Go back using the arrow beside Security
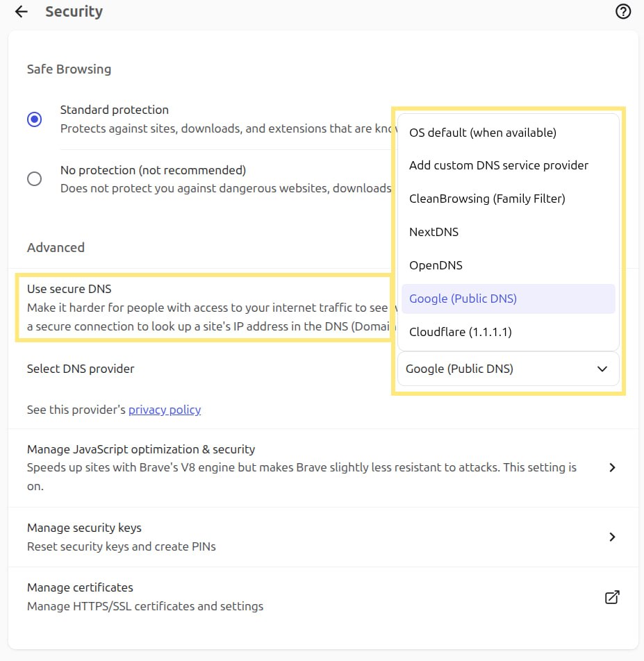Image resolution: width=644 pixels, height=661 pixels. pyautogui.click(x=21, y=12)
